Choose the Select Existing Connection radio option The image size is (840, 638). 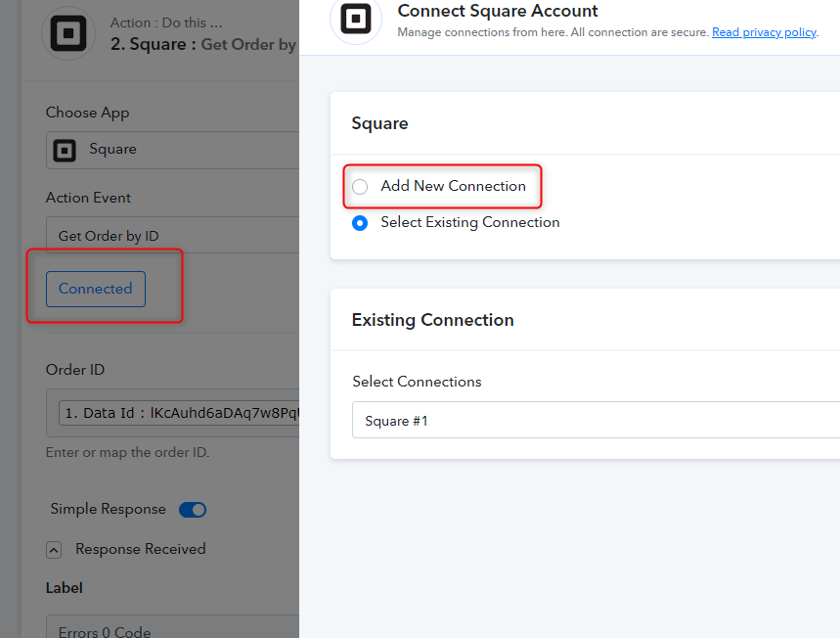[360, 223]
